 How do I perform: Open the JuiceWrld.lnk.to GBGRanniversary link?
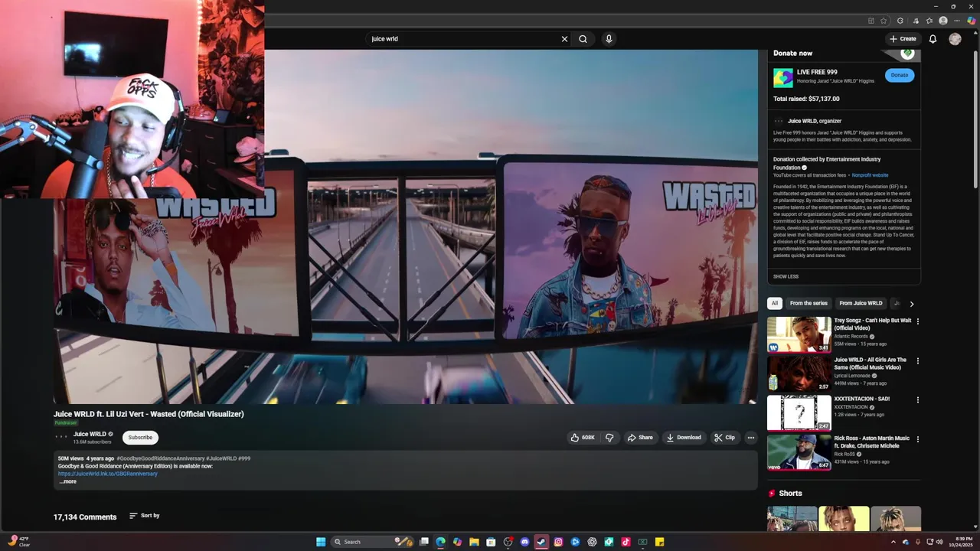pyautogui.click(x=108, y=474)
